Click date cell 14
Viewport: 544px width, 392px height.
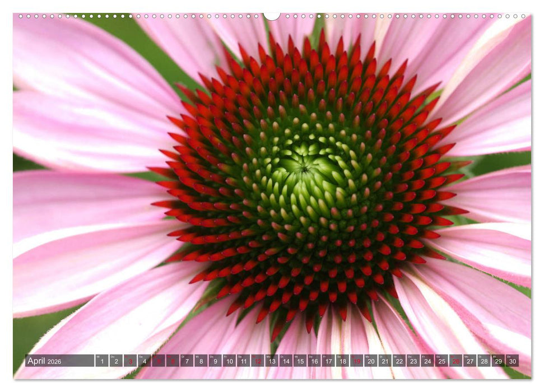click(286, 361)
